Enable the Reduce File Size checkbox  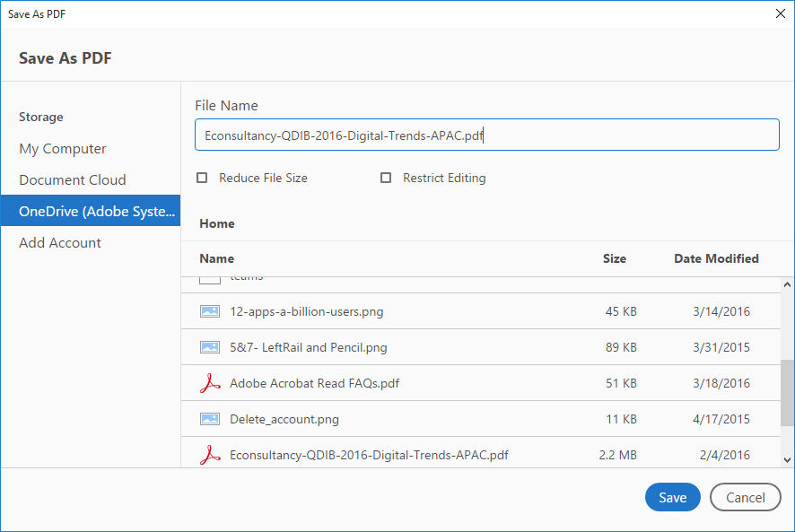[x=202, y=178]
